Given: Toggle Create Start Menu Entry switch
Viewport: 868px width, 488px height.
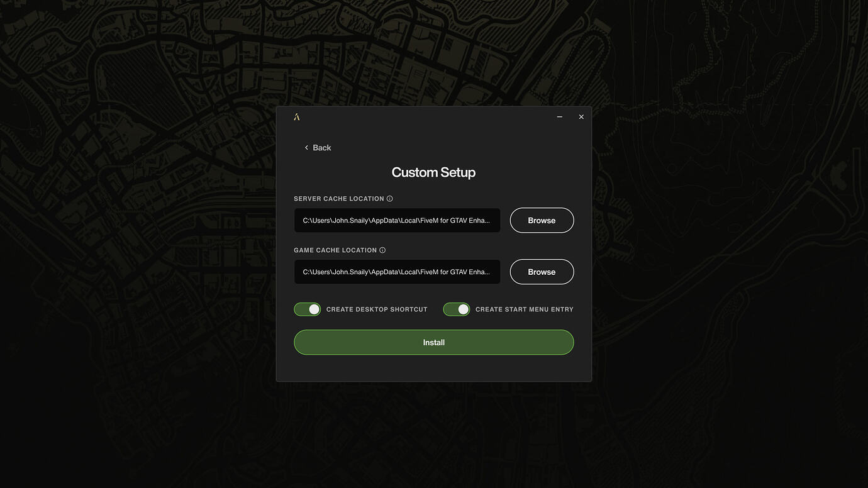Looking at the screenshot, I should pos(457,309).
